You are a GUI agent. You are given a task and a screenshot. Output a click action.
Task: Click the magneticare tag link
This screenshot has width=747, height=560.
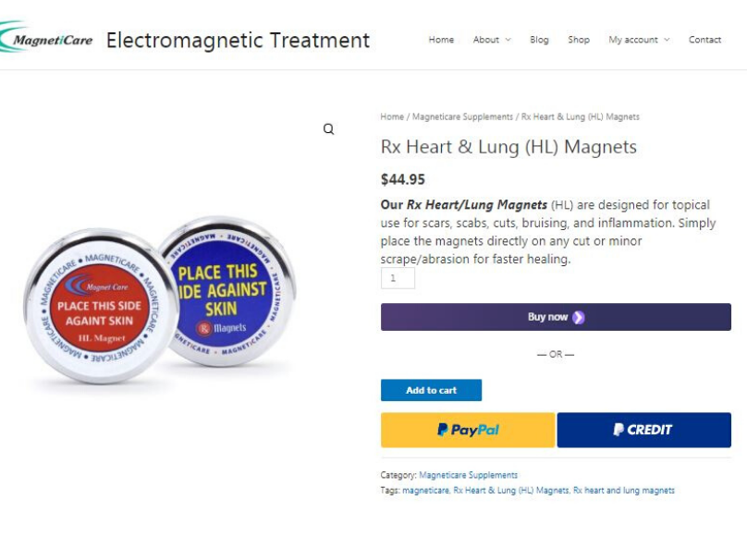[x=425, y=490]
